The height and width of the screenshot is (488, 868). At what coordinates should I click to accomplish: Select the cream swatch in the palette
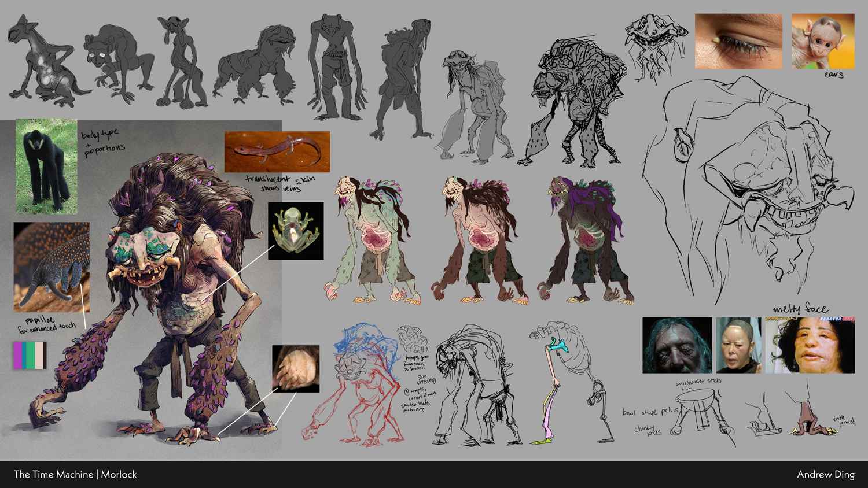[x=38, y=355]
